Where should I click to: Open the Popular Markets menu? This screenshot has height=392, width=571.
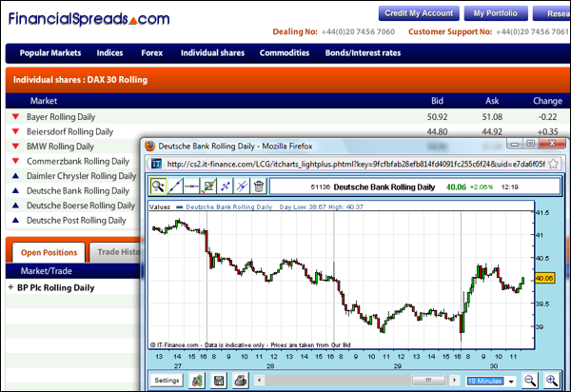click(x=50, y=53)
